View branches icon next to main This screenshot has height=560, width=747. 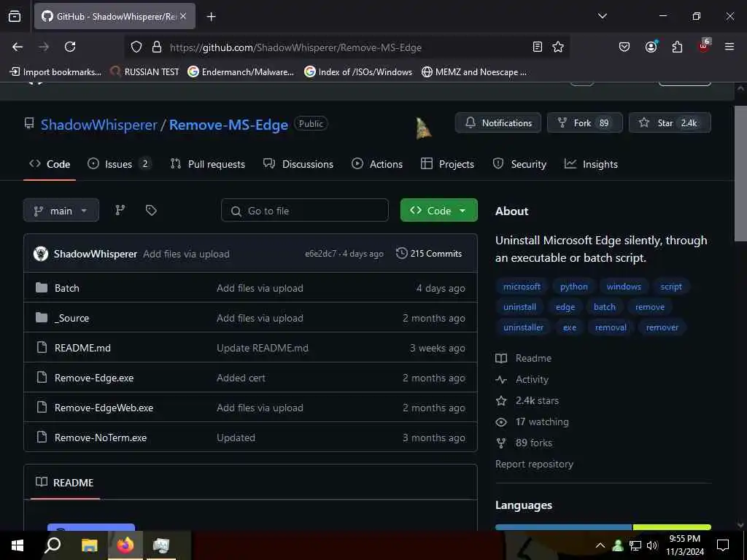(120, 210)
